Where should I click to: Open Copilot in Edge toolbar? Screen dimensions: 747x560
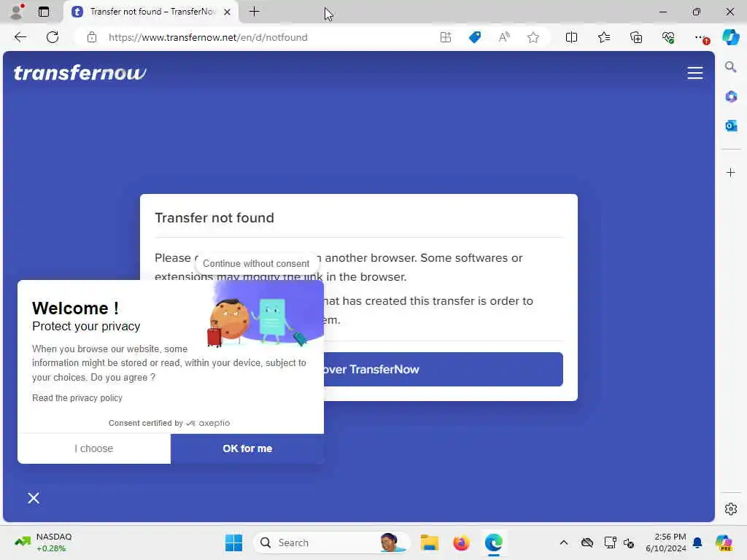pos(730,37)
